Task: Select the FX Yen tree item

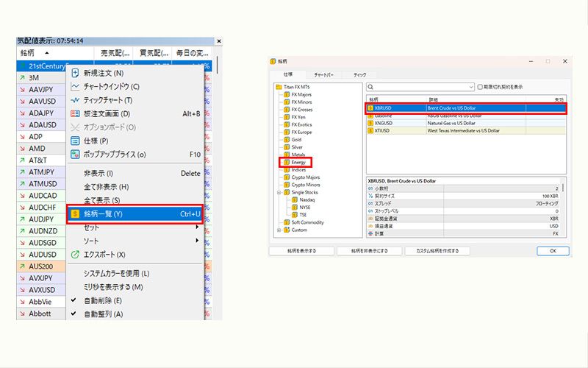Action: tap(298, 117)
